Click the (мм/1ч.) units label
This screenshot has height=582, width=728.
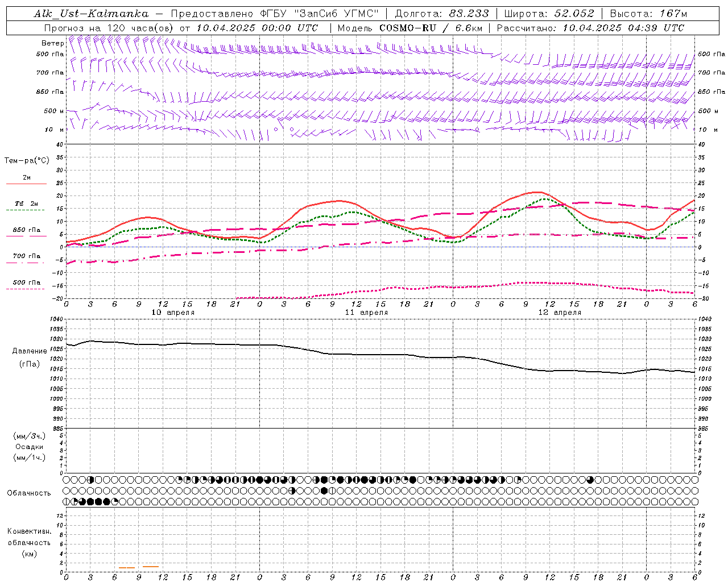pyautogui.click(x=30, y=458)
